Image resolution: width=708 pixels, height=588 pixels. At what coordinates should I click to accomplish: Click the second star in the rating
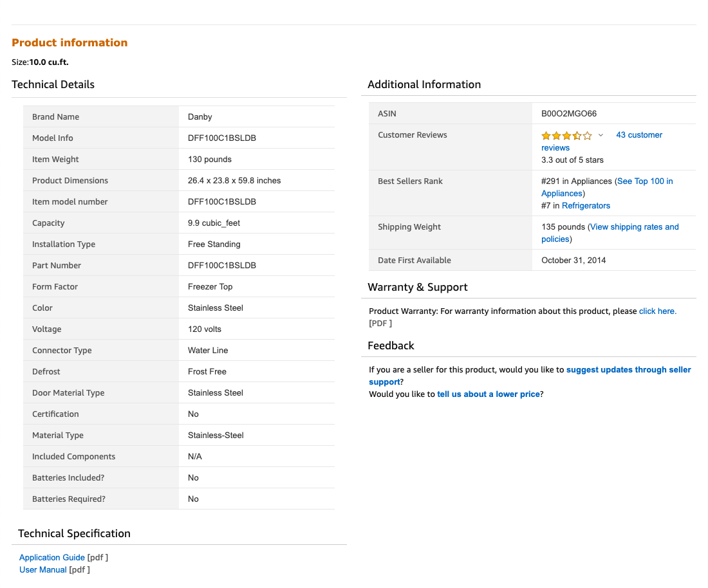click(x=555, y=136)
